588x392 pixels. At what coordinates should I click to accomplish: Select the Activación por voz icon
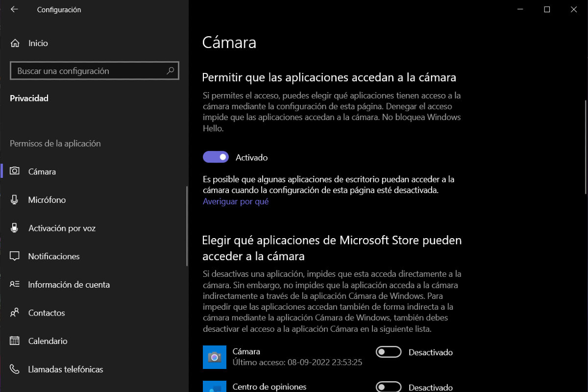click(15, 228)
